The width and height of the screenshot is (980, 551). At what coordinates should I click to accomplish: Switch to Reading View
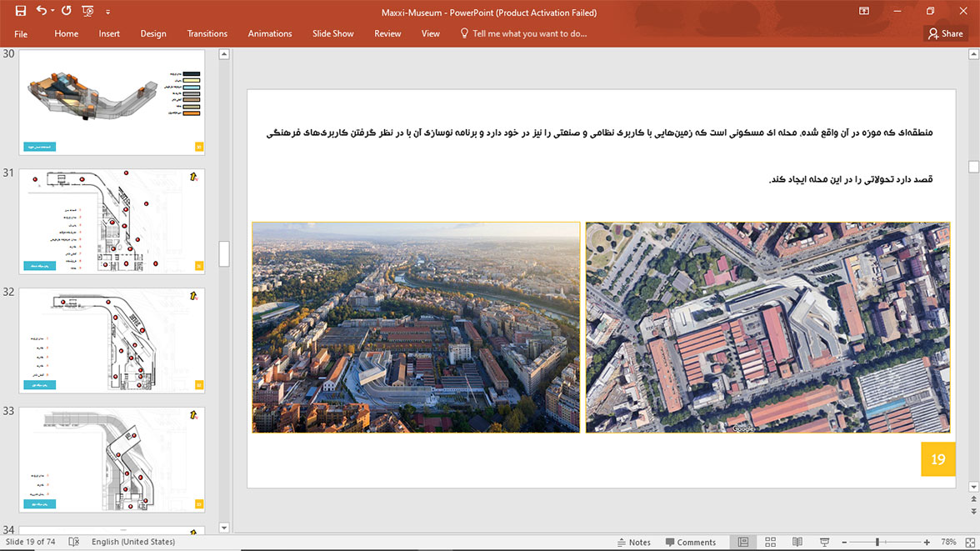(797, 542)
